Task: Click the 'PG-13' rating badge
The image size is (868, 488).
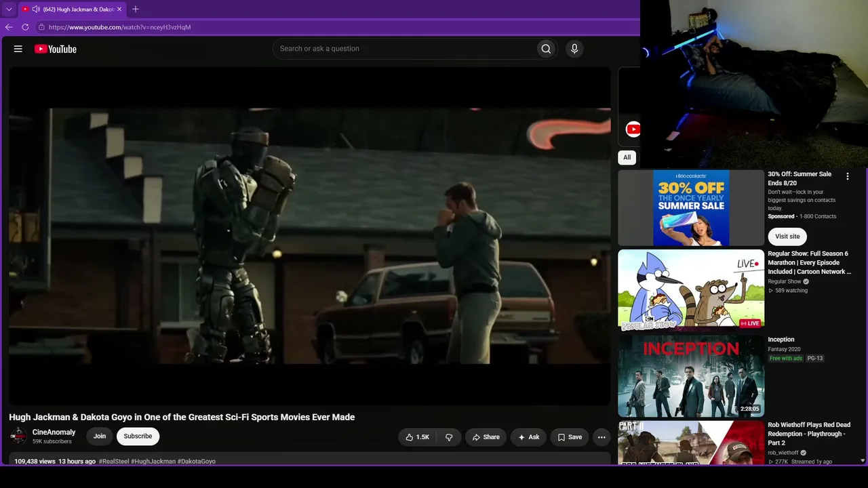Action: click(x=815, y=358)
